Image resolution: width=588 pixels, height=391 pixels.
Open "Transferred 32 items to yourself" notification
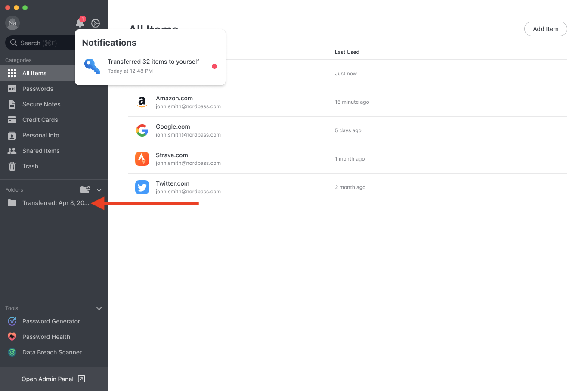[x=150, y=66]
